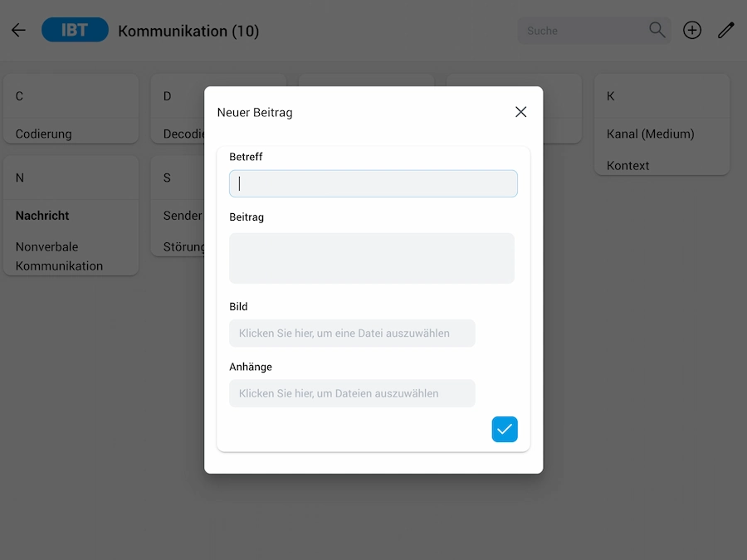Click the Neuer Beitrag dialog title
Viewport: 747px width, 560px height.
[255, 112]
